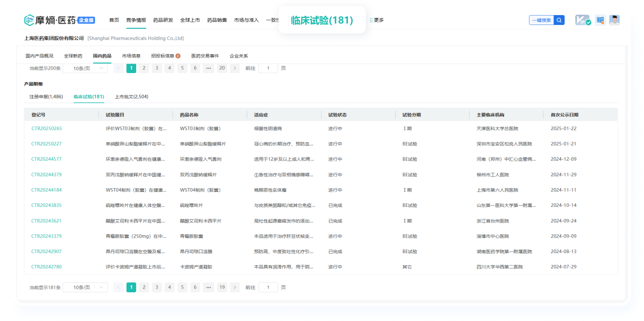Click the ellipsis before page 20
Image resolution: width=644 pixels, height=321 pixels.
208,68
